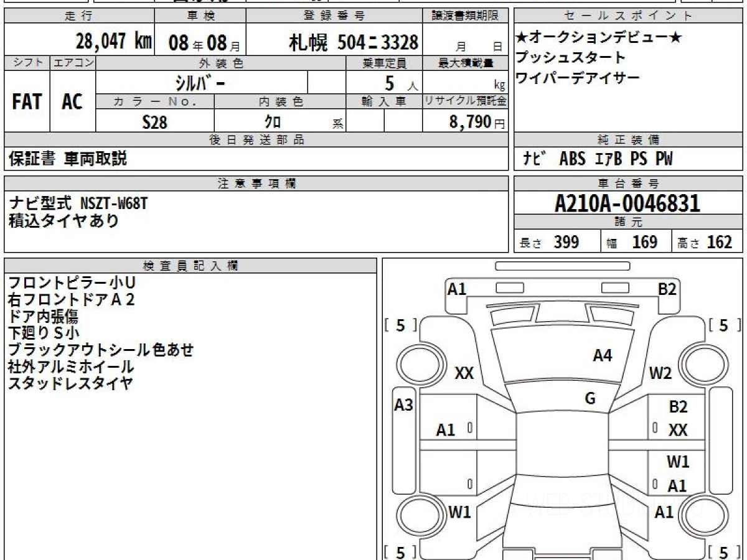Select the セールスポイント section header

[627, 16]
